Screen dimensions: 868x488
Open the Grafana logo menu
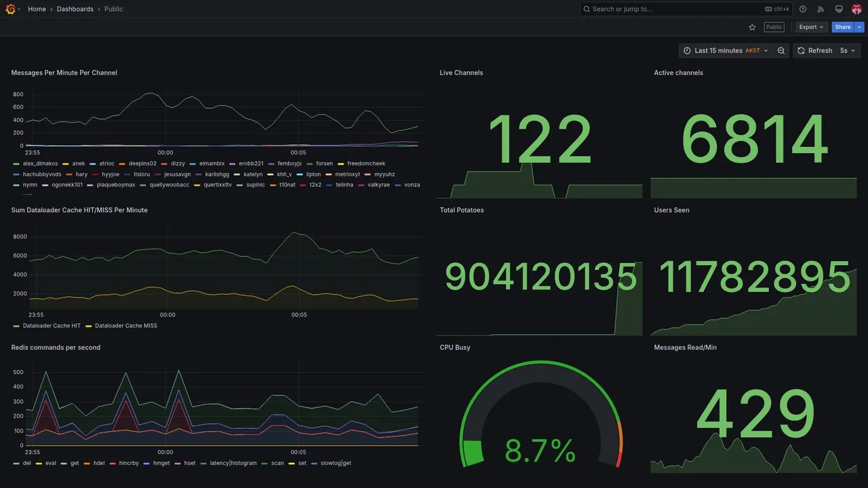tap(11, 9)
